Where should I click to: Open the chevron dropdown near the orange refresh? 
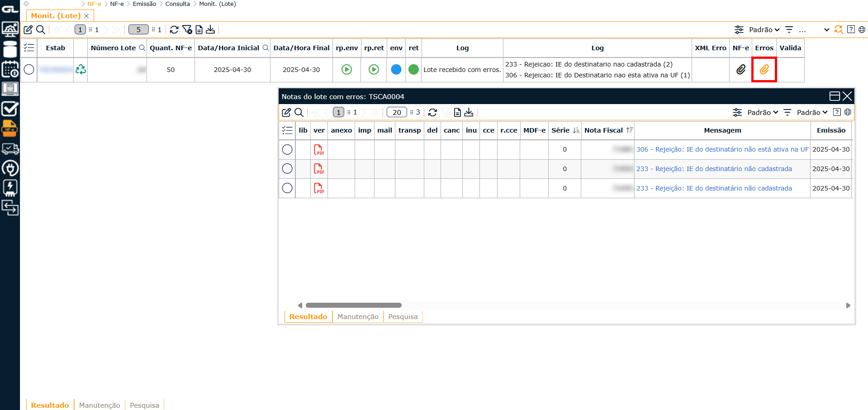[x=827, y=29]
